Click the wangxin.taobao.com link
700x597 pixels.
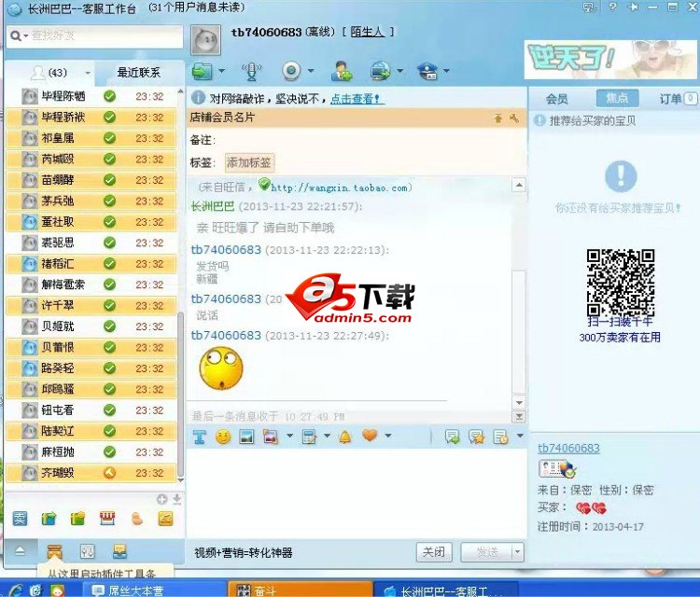click(340, 187)
